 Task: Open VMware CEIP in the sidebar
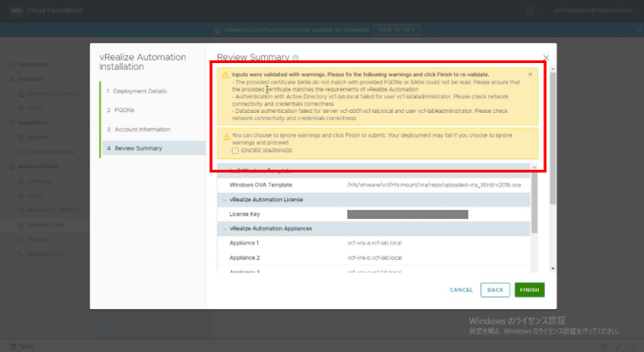tap(45, 254)
